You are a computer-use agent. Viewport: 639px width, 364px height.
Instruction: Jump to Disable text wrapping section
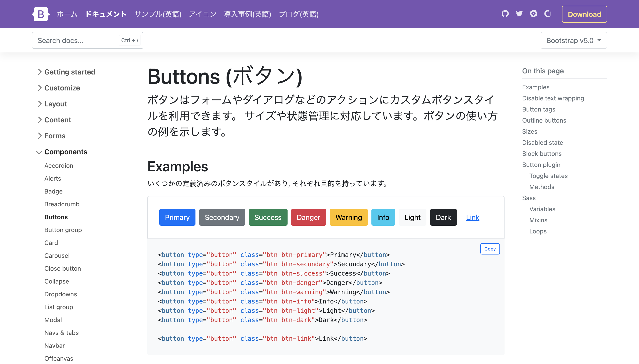[x=553, y=98]
